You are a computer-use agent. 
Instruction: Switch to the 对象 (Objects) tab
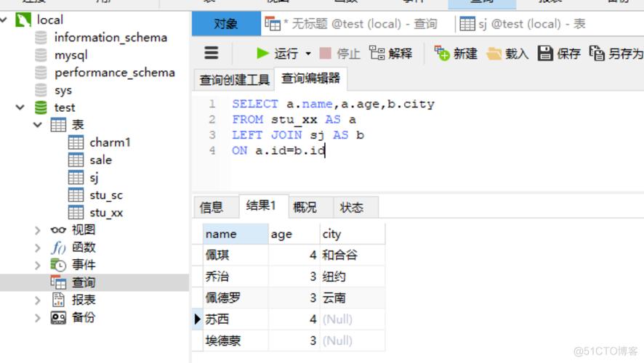coord(226,24)
